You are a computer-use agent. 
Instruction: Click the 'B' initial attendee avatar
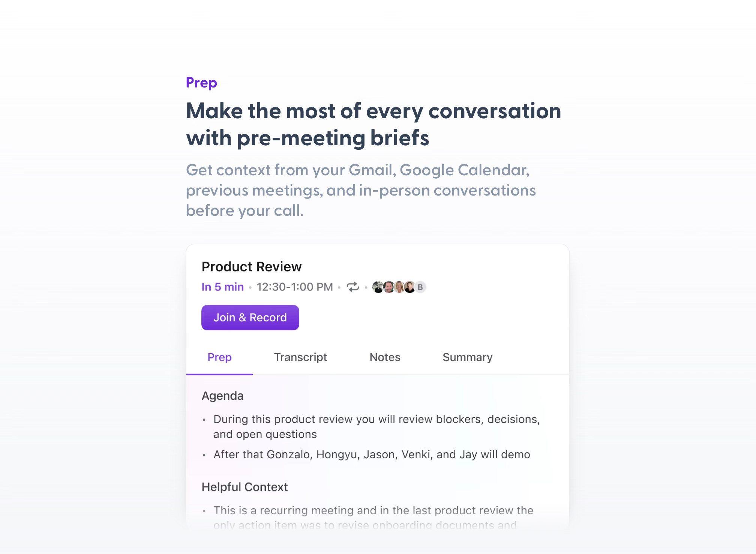420,287
